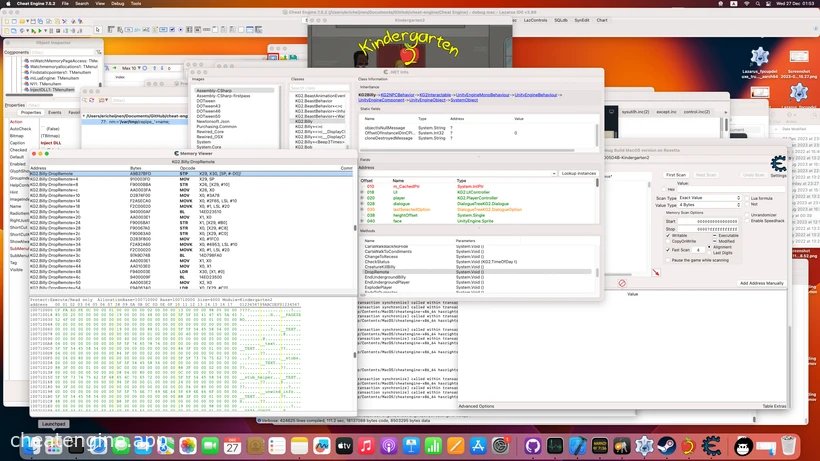Toggle the Writable checkbox
Image resolution: width=820 pixels, height=461 pixels.
coord(668,236)
